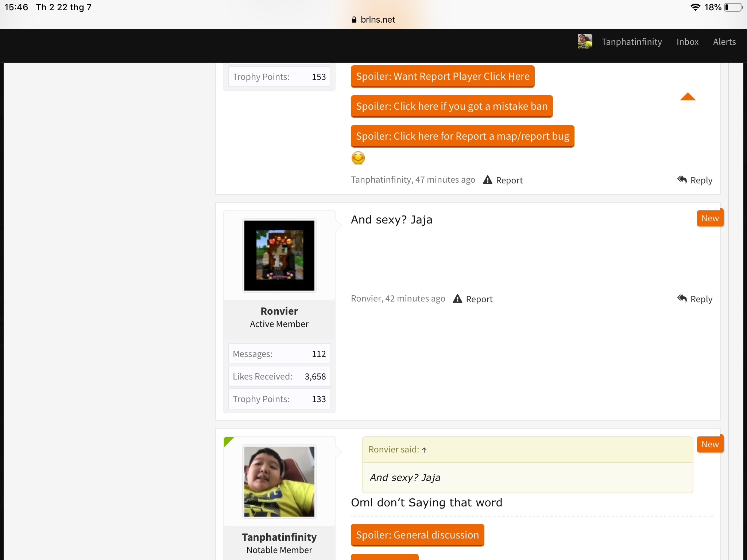The image size is (747, 560).
Task: Click the orange scroll-to-top arrow
Action: (688, 97)
